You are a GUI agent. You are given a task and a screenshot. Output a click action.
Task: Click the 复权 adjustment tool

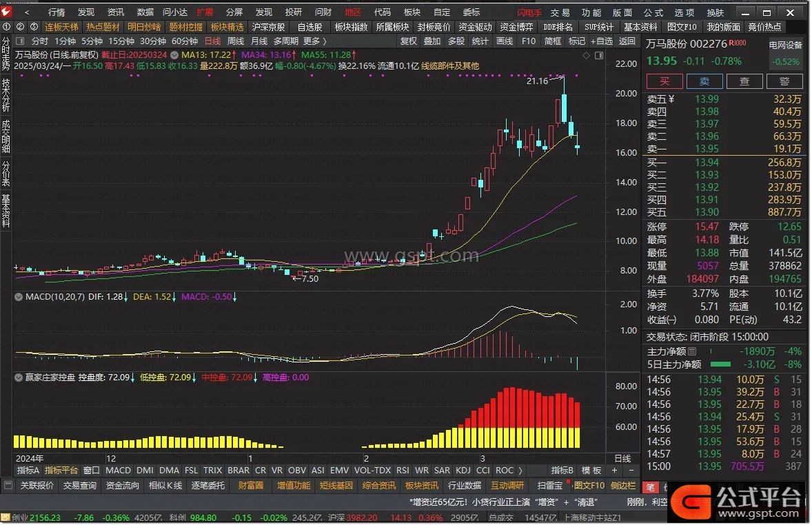tap(409, 41)
